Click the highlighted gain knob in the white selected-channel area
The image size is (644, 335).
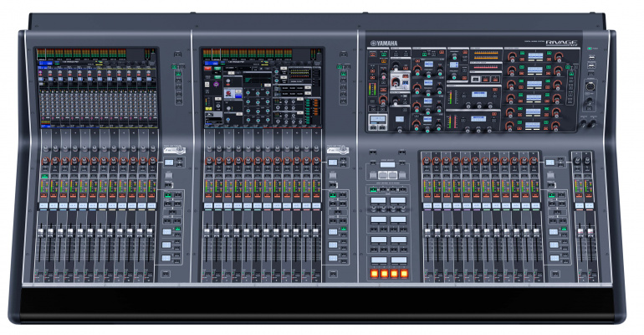[396, 80]
